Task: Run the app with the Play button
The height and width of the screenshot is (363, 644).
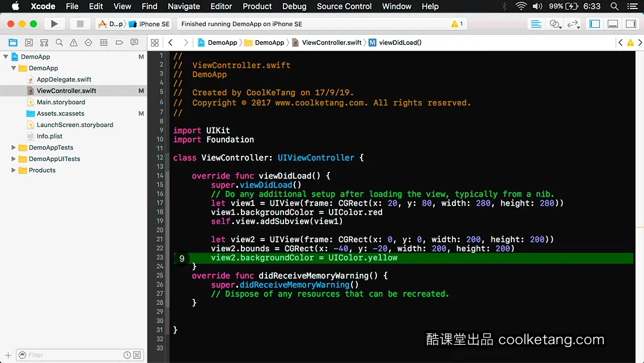Action: 54,24
